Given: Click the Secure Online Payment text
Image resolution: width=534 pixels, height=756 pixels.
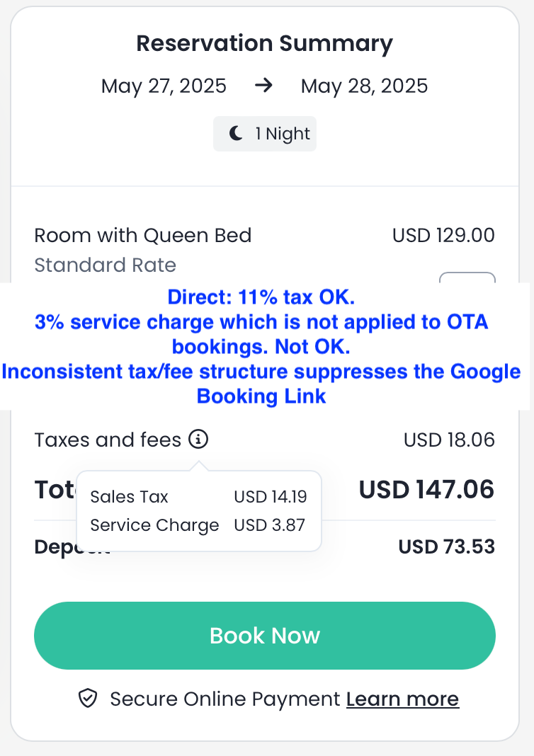Looking at the screenshot, I should tap(225, 699).
